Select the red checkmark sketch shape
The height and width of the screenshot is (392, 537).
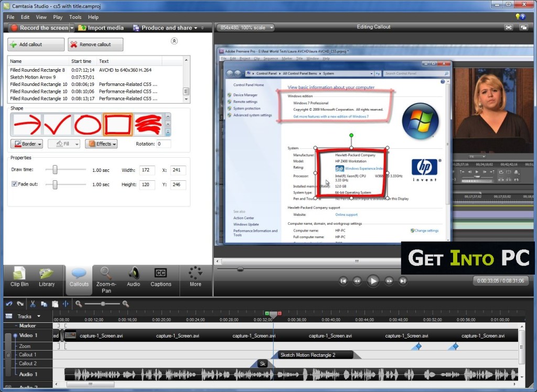pyautogui.click(x=58, y=124)
